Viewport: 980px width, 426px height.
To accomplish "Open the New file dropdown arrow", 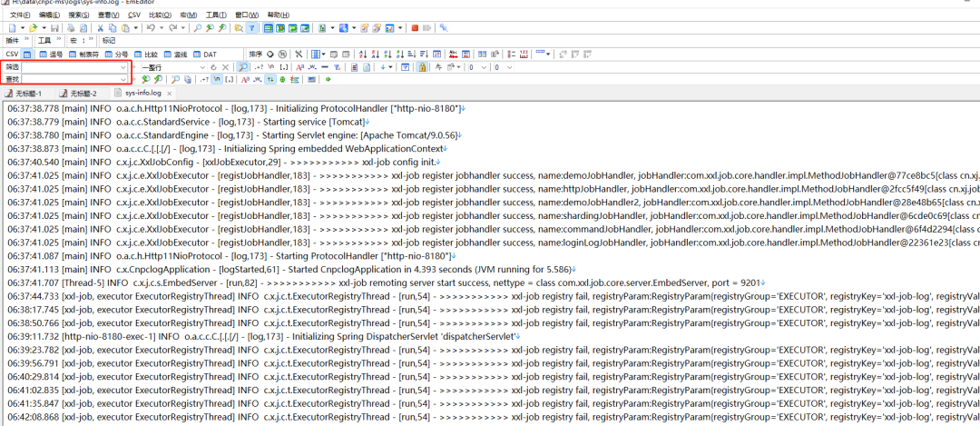I will [23, 27].
